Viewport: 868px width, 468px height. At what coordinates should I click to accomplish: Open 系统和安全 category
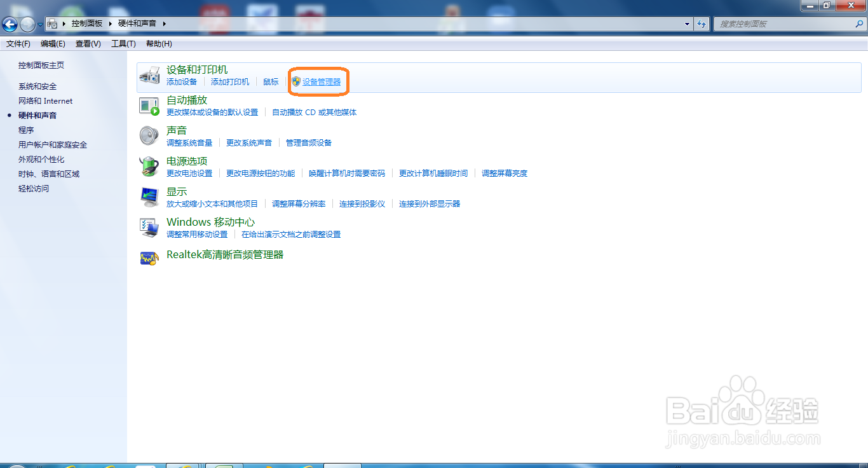click(37, 86)
